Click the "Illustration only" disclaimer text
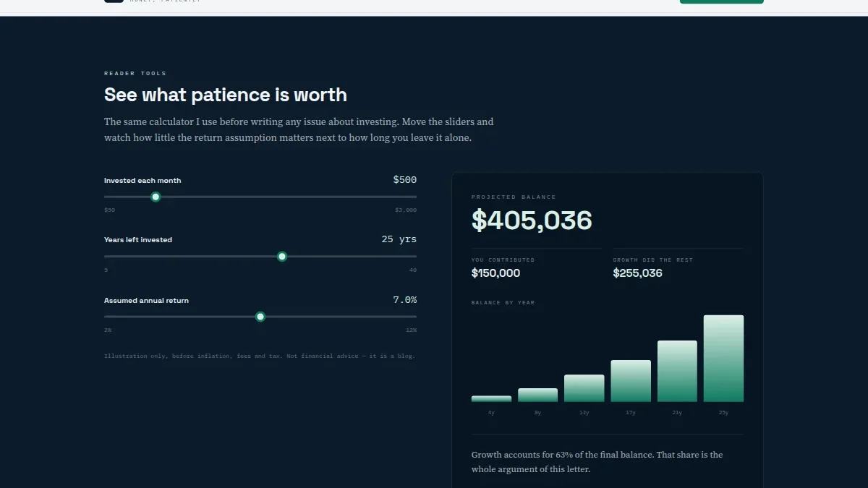The image size is (868, 488). tap(260, 356)
